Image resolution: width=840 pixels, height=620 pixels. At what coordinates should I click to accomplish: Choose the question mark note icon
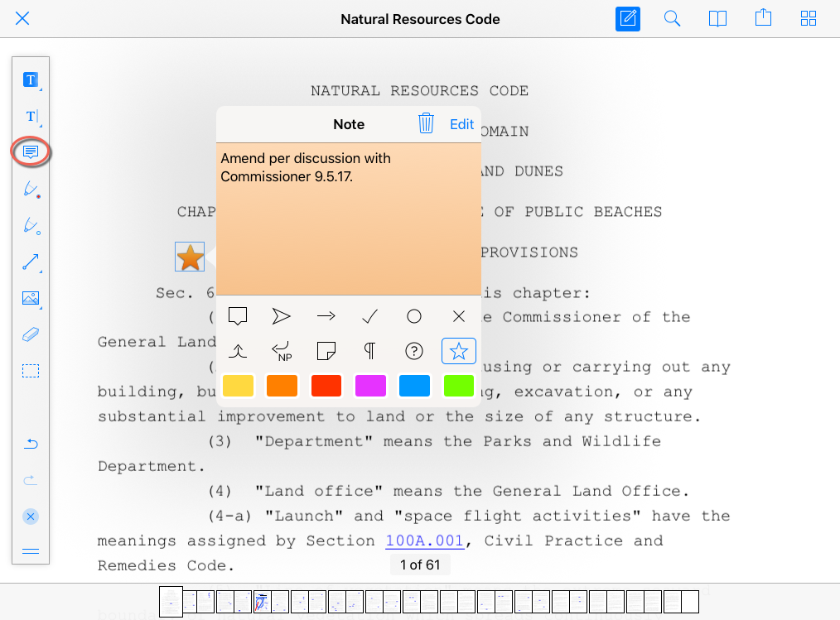pyautogui.click(x=414, y=351)
